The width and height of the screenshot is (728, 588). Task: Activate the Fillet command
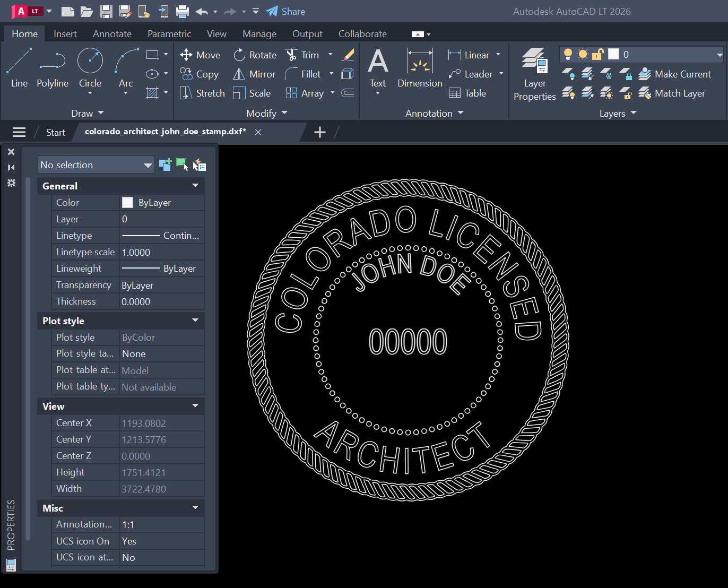pos(303,74)
